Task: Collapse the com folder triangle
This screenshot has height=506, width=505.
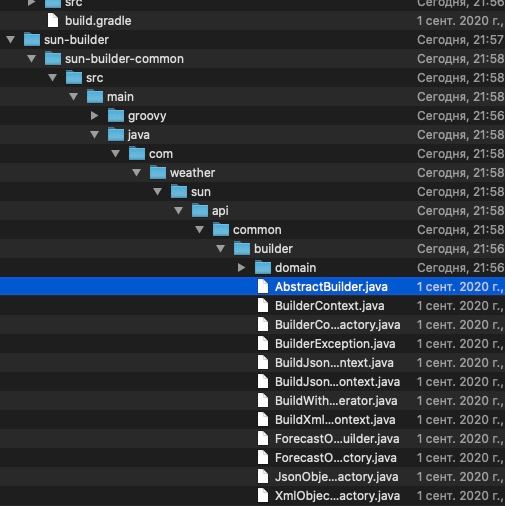Action: click(116, 154)
